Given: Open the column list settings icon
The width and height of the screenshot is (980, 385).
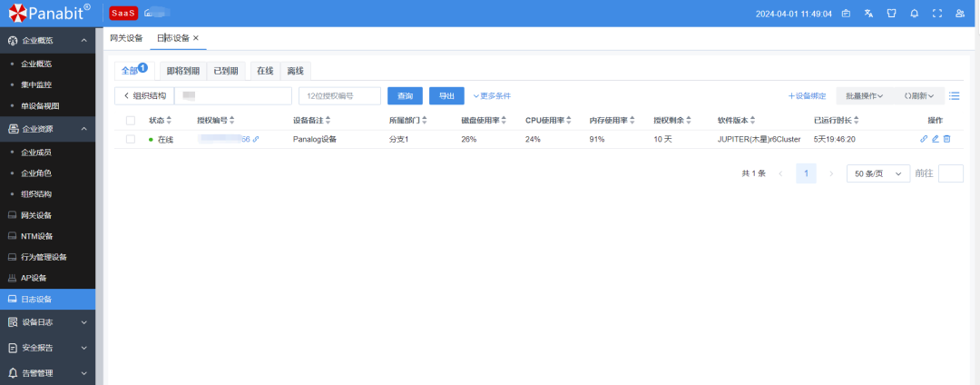Looking at the screenshot, I should point(954,95).
